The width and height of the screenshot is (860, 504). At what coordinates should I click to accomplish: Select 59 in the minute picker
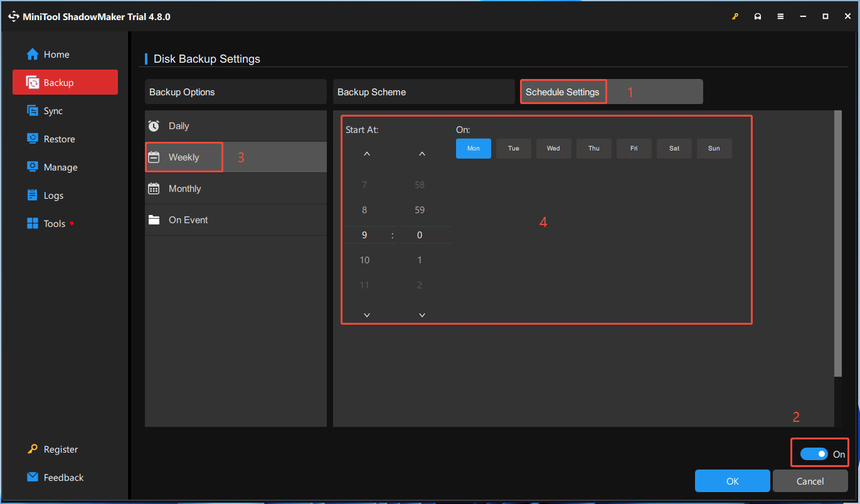(x=419, y=209)
